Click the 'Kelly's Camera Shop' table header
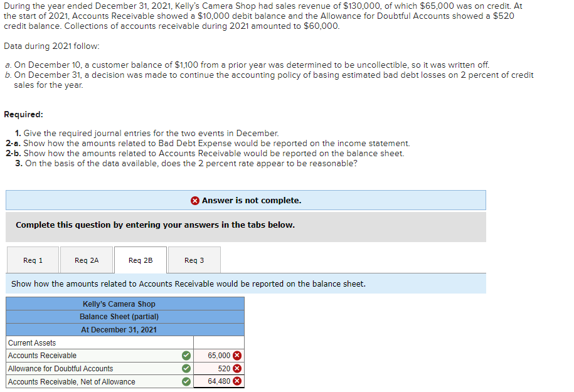Screen dimensions: 574x392 click(x=125, y=304)
